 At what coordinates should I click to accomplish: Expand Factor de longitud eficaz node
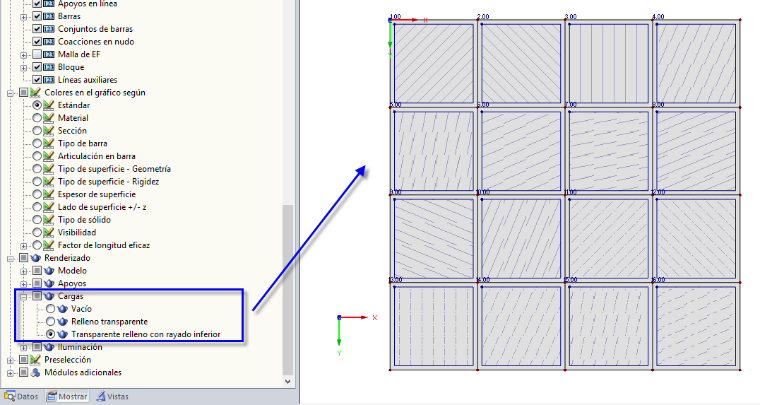click(23, 246)
